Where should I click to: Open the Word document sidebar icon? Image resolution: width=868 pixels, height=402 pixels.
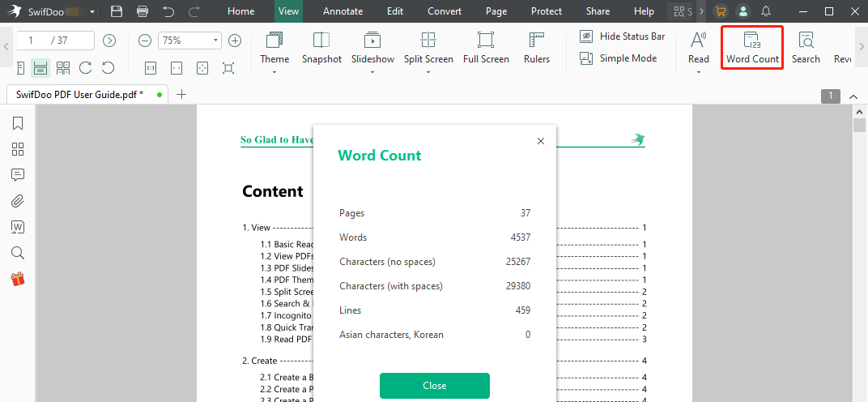coord(18,227)
